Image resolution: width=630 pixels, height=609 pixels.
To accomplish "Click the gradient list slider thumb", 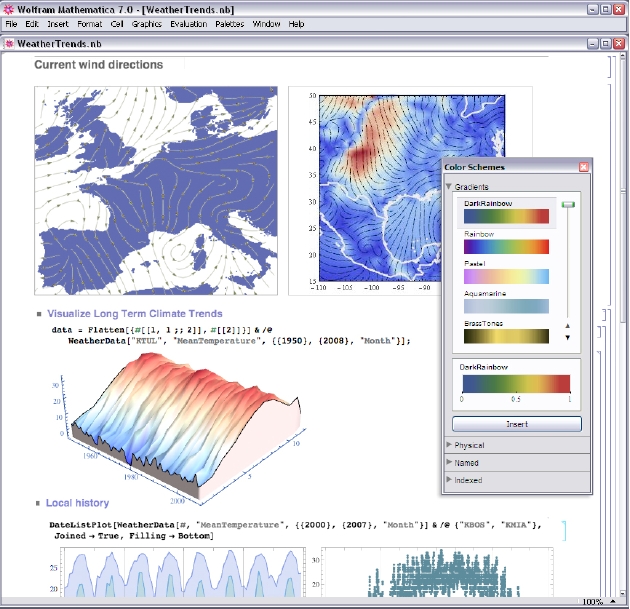I will tap(568, 204).
